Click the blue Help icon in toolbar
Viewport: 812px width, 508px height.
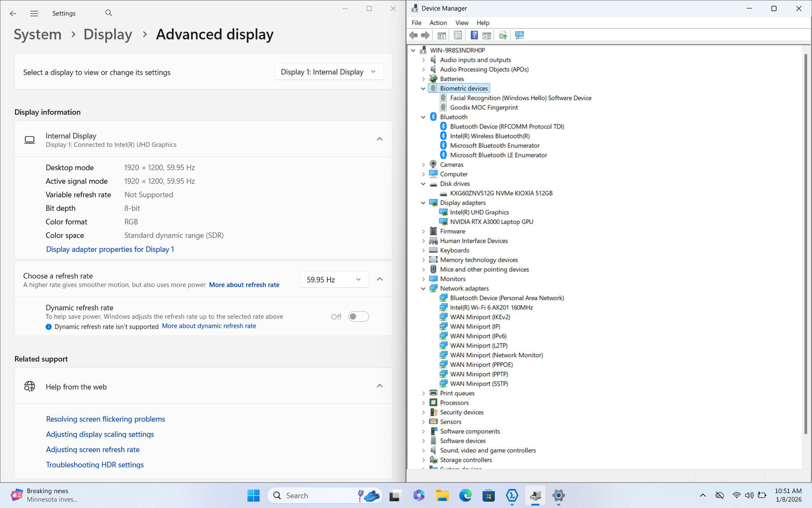click(474, 35)
